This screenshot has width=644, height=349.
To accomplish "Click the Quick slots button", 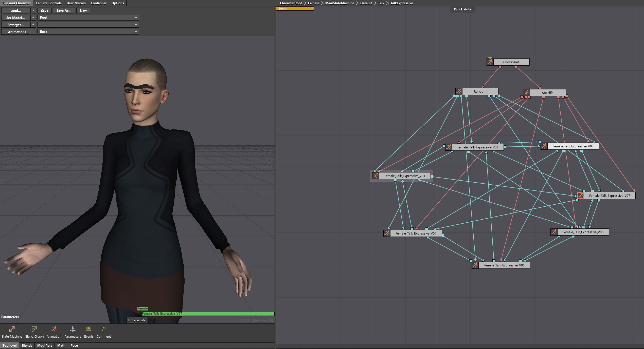I will click(462, 9).
